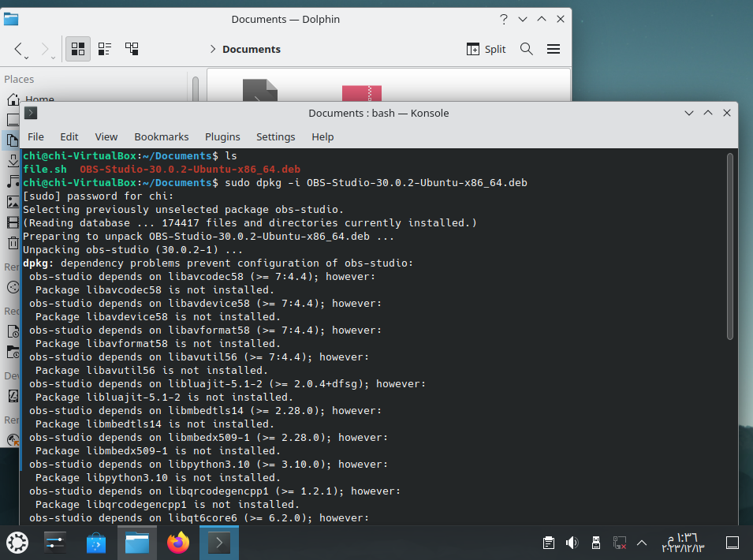
Task: Open the Dolphin search magnifier
Action: coord(527,49)
